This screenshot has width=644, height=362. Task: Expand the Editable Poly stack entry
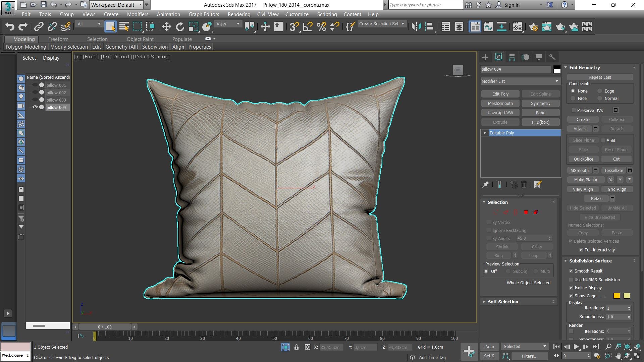coord(485,133)
